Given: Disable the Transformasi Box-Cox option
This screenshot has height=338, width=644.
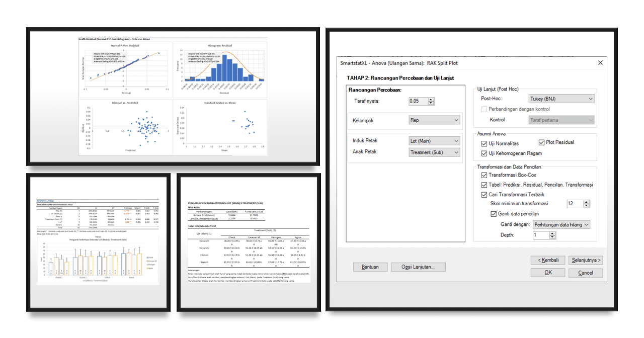Looking at the screenshot, I should click(484, 175).
